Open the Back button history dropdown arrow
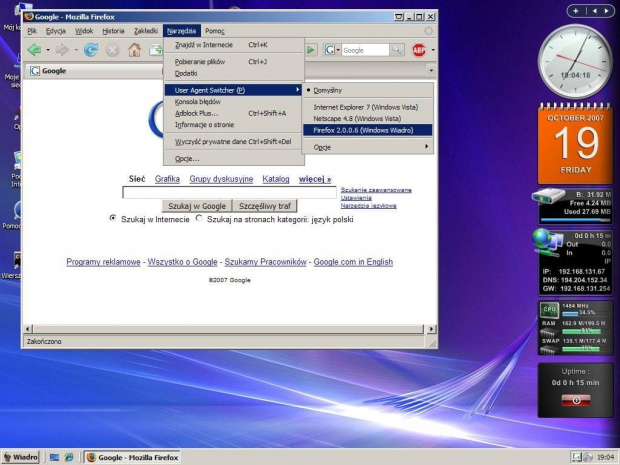 (48, 50)
